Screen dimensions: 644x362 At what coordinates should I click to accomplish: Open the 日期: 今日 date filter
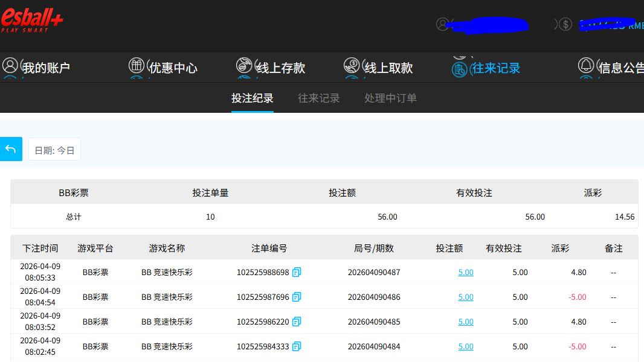(54, 149)
